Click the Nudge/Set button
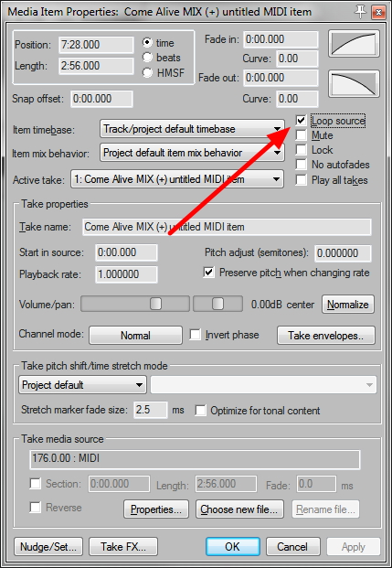 point(48,546)
